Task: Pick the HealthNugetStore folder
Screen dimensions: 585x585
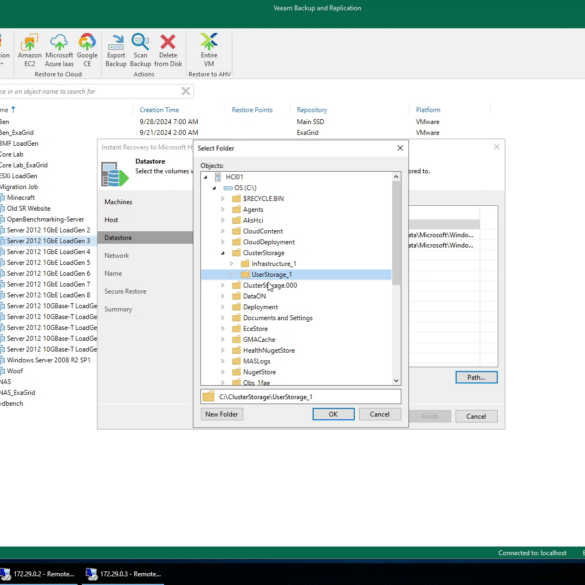Action: coord(269,350)
